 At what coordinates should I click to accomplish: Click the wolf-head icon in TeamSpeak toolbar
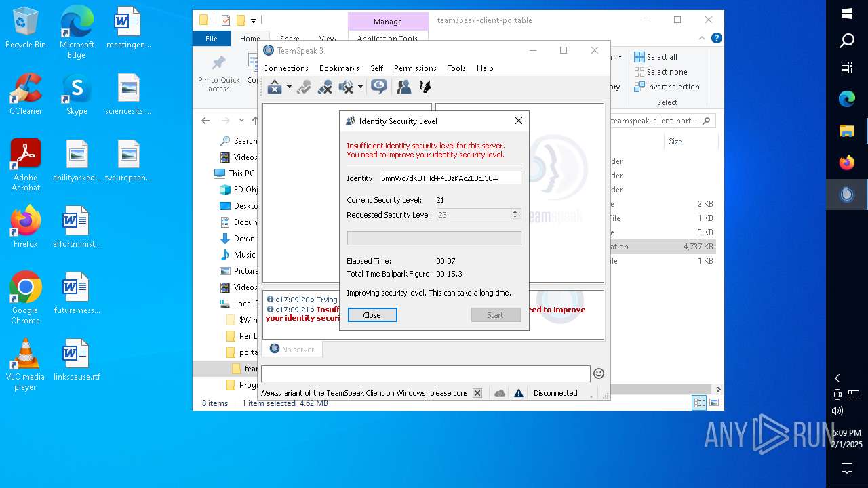coord(425,87)
